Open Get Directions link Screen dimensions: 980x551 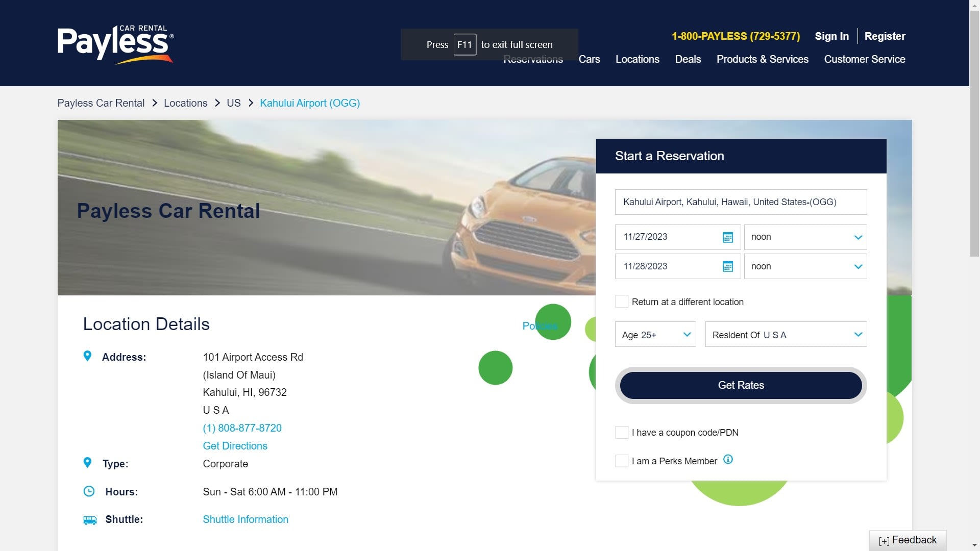pos(235,446)
